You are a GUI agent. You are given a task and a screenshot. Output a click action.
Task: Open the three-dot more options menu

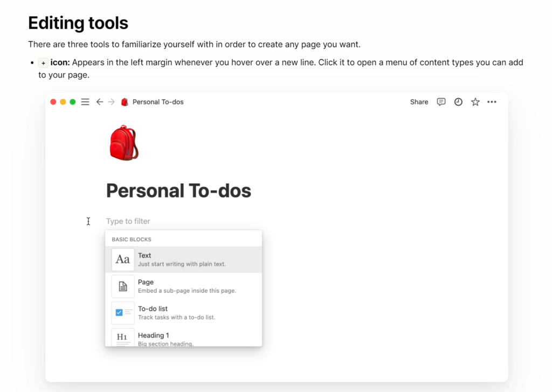[x=492, y=102]
